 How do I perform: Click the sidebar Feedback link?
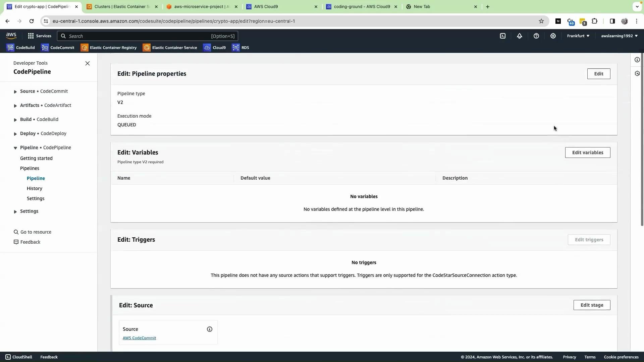coord(27,242)
